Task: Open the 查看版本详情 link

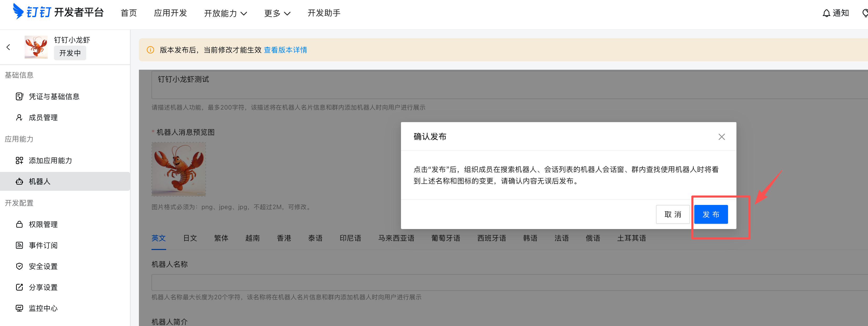Action: click(285, 50)
